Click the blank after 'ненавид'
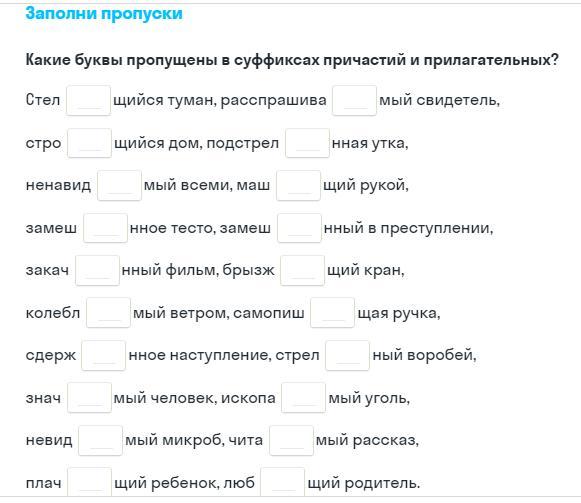 tap(119, 185)
